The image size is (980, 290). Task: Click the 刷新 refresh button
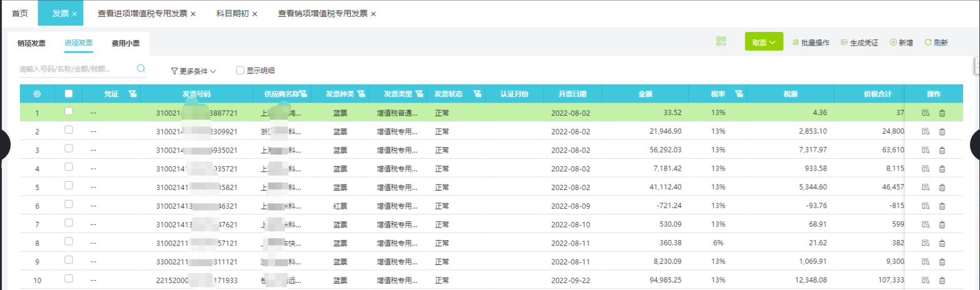936,42
